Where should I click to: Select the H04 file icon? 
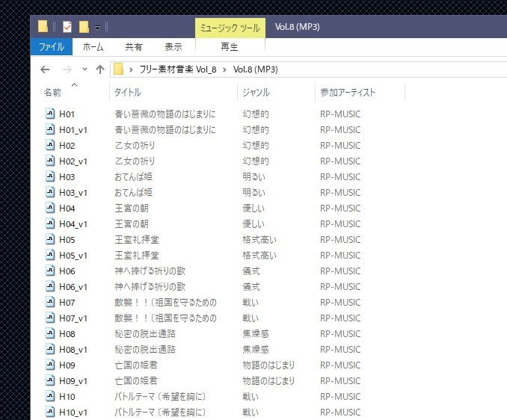pyautogui.click(x=50, y=208)
